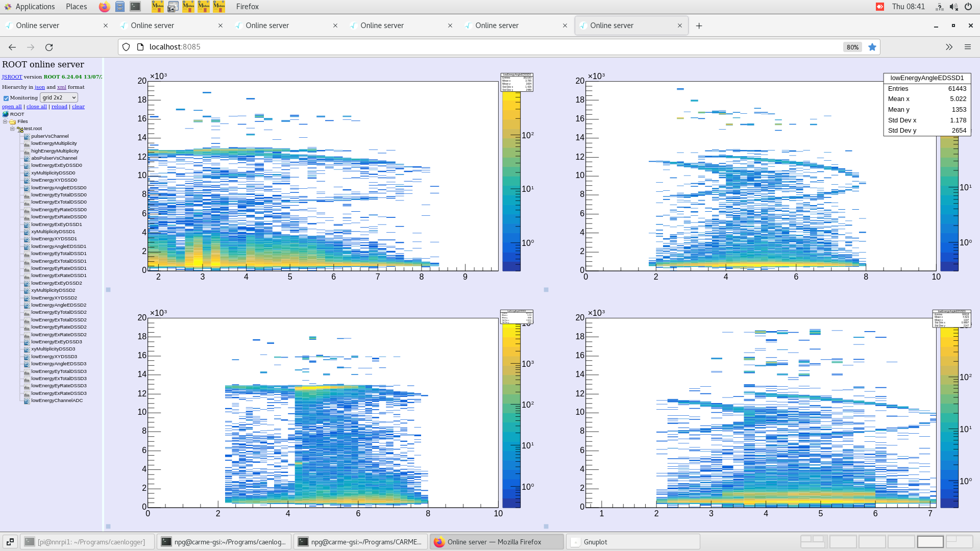Bookmark the page via the star icon
The image size is (980, 551).
click(x=872, y=47)
